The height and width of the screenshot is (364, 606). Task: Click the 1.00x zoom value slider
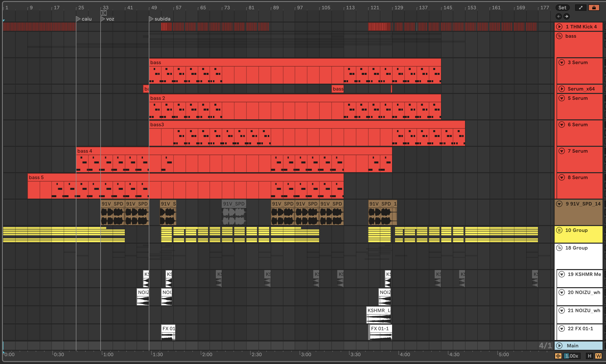(572, 356)
